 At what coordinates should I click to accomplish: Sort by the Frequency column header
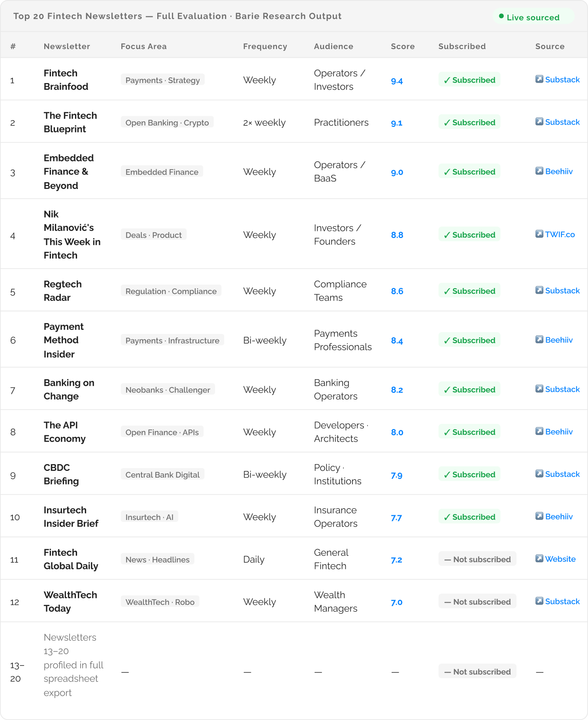(x=265, y=46)
